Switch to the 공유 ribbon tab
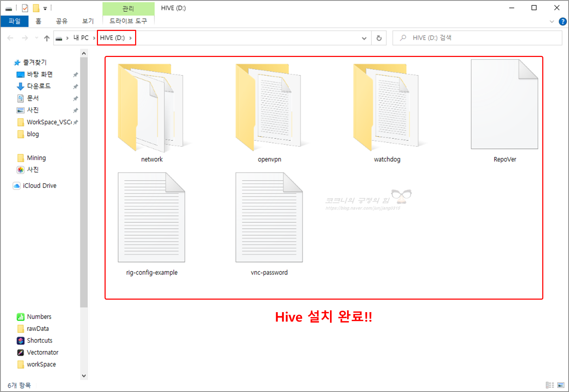The image size is (569, 392). point(61,21)
